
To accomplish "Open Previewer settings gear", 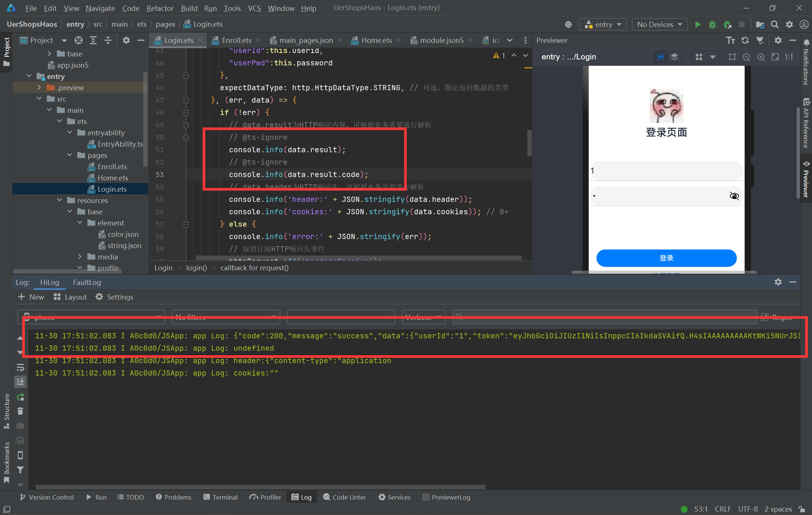I will (x=778, y=40).
